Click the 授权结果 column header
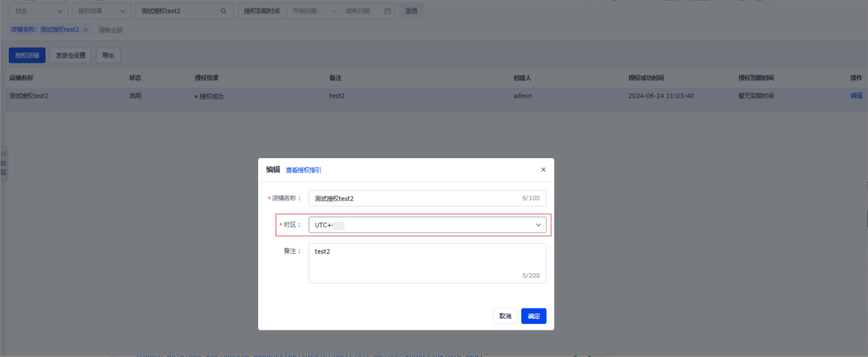The height and width of the screenshot is (357, 868). pyautogui.click(x=207, y=78)
